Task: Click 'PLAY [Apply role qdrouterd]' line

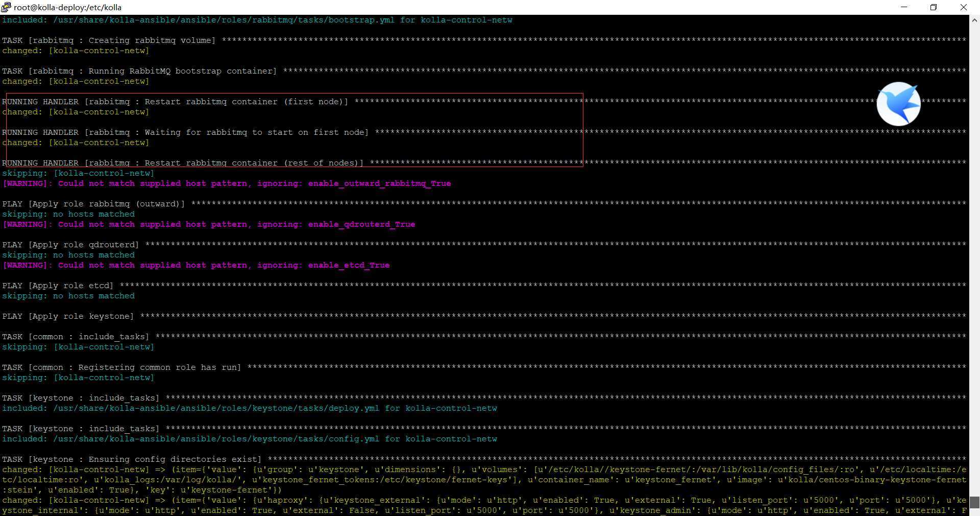Action: 484,245
